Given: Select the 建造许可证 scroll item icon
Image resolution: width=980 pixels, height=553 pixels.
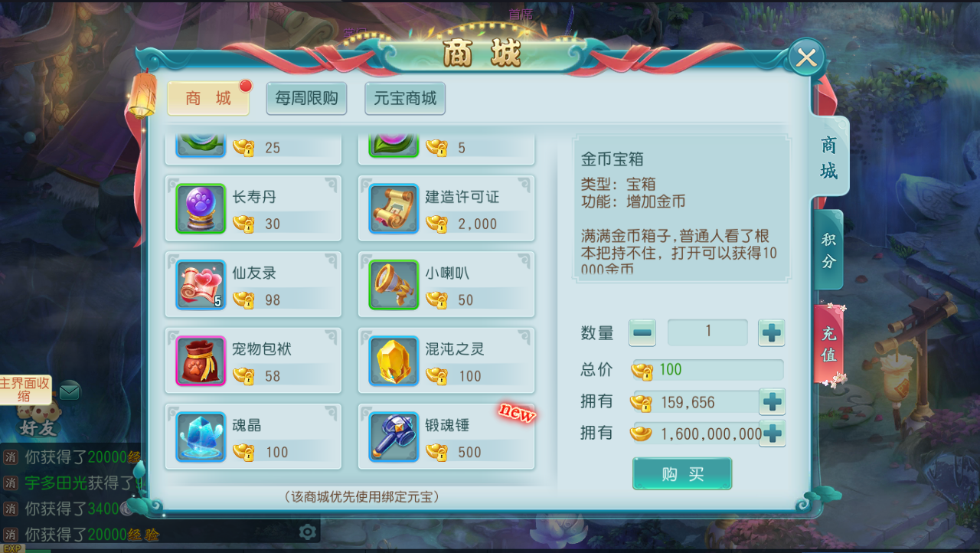Looking at the screenshot, I should [x=394, y=208].
